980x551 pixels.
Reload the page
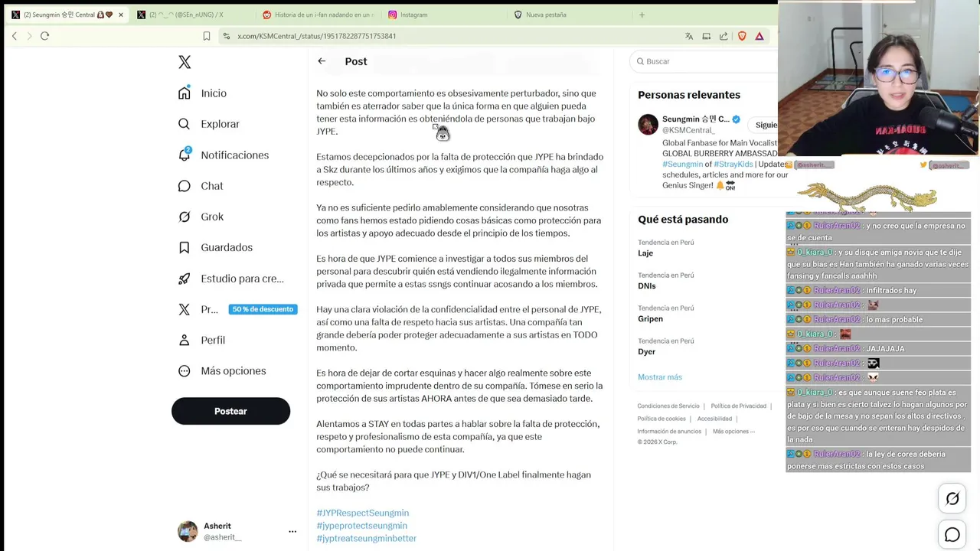coord(44,36)
